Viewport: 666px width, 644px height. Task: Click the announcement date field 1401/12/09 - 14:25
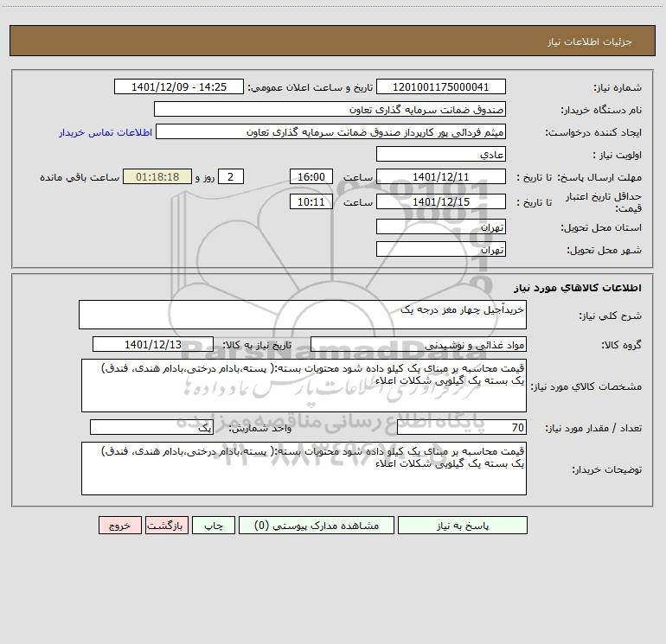(179, 86)
